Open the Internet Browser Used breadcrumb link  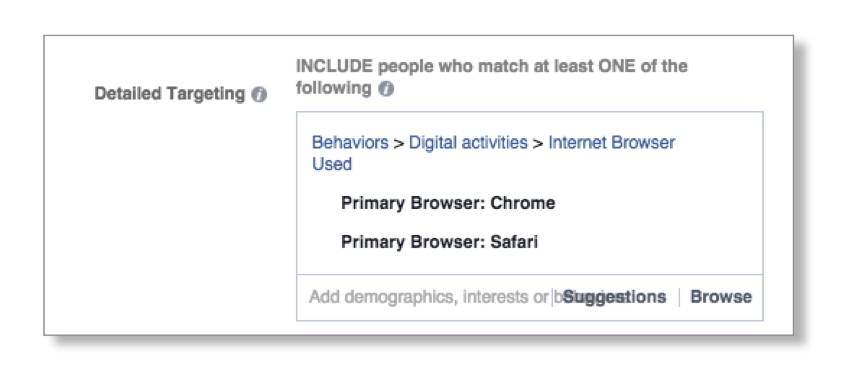coord(493,153)
